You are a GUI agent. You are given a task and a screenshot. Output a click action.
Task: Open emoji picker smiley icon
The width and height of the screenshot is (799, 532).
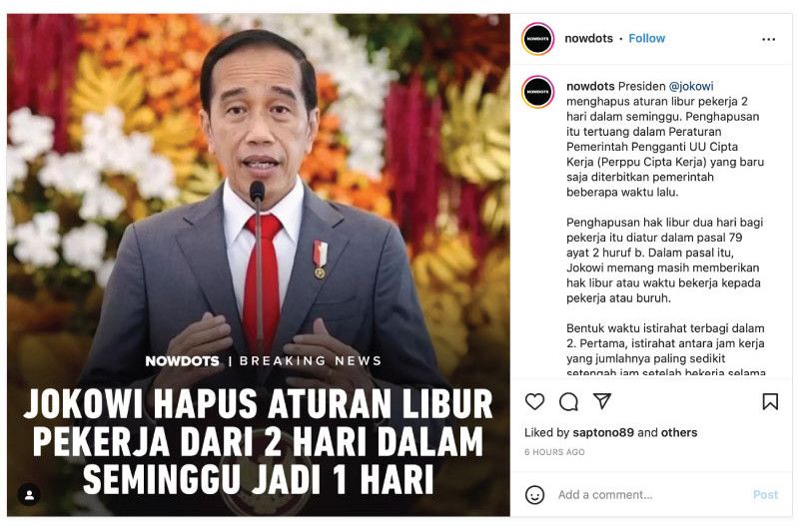click(534, 495)
